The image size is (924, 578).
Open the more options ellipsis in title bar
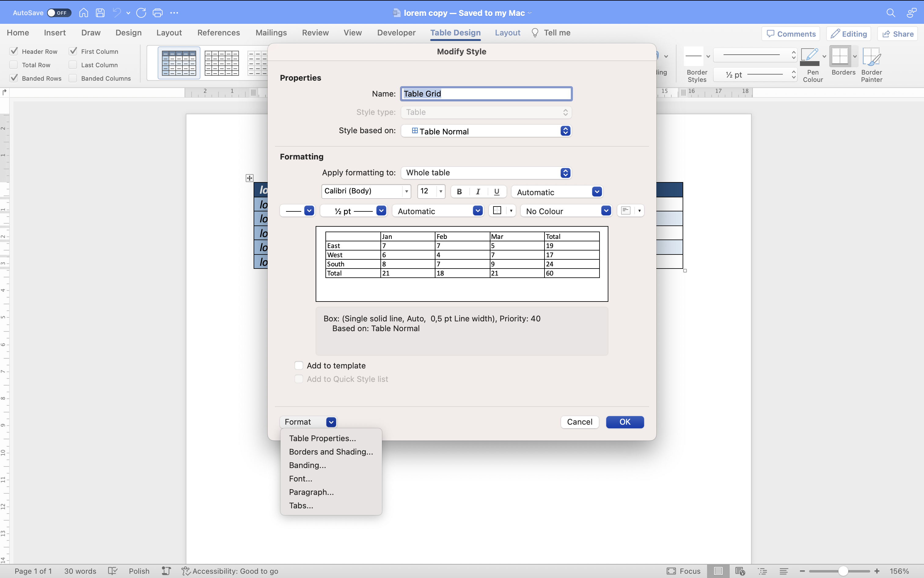tap(174, 13)
